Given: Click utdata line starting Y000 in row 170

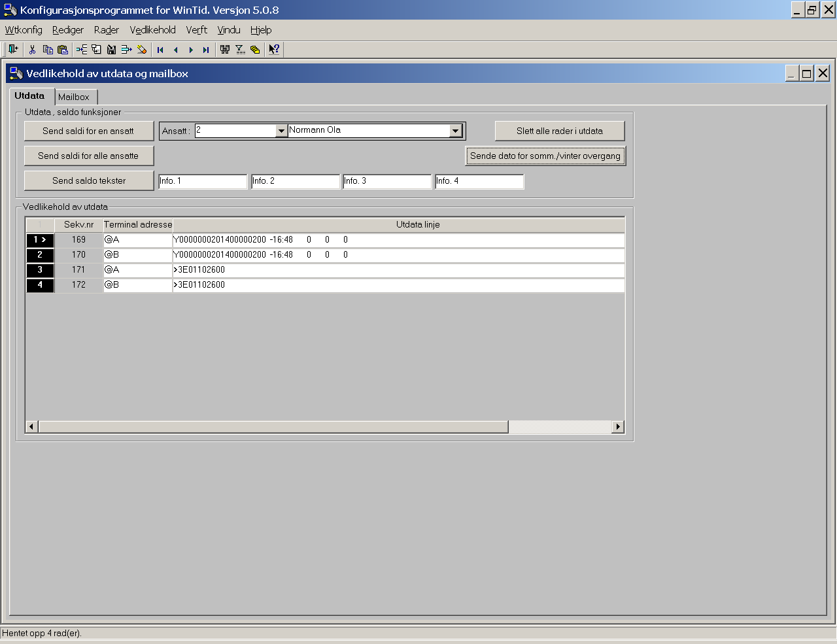Looking at the screenshot, I should click(x=399, y=255).
